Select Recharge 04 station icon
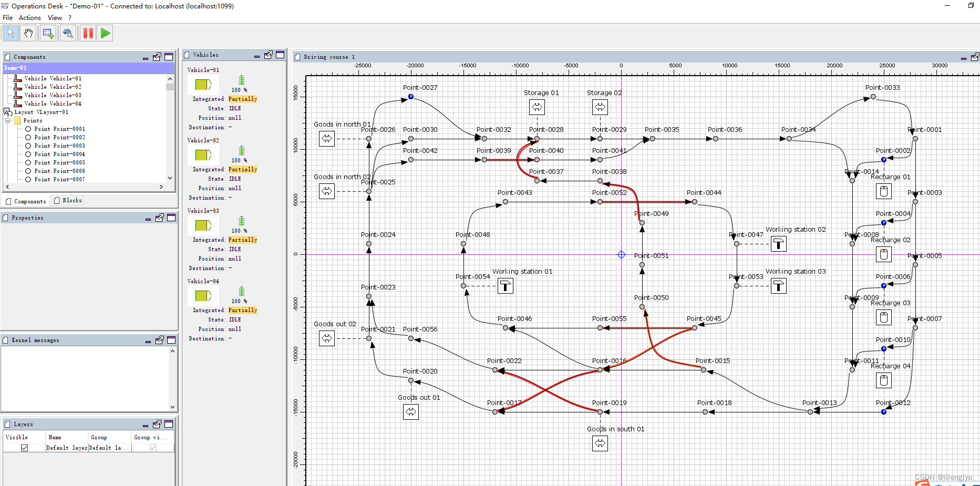 (x=884, y=380)
